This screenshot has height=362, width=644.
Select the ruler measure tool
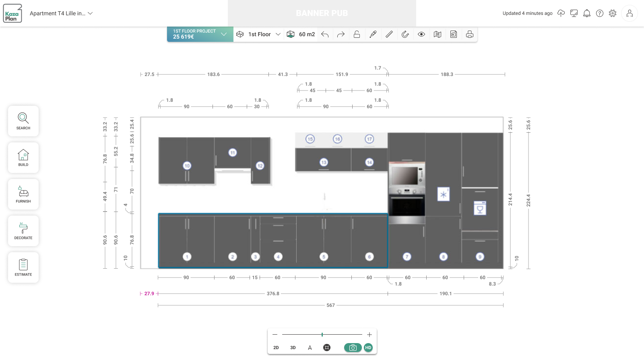(x=389, y=35)
